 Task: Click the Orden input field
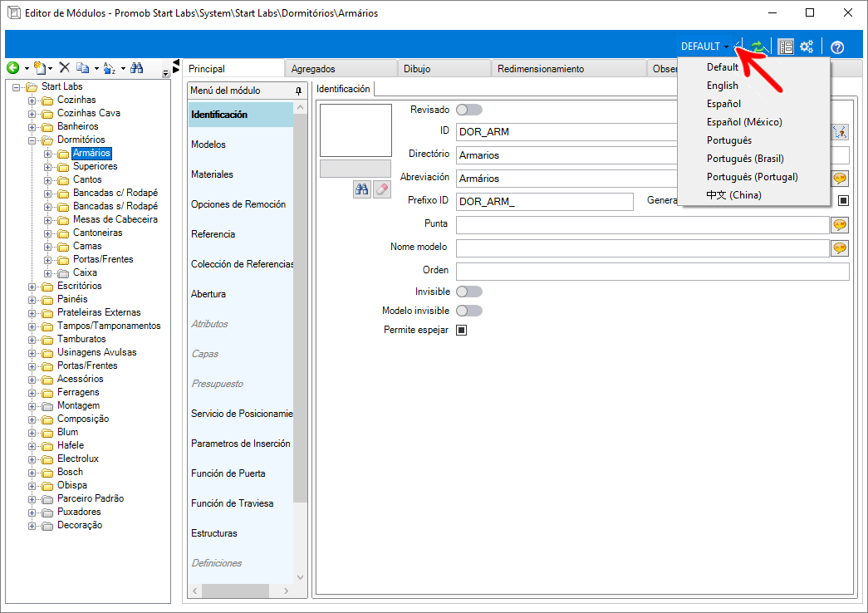pos(653,272)
